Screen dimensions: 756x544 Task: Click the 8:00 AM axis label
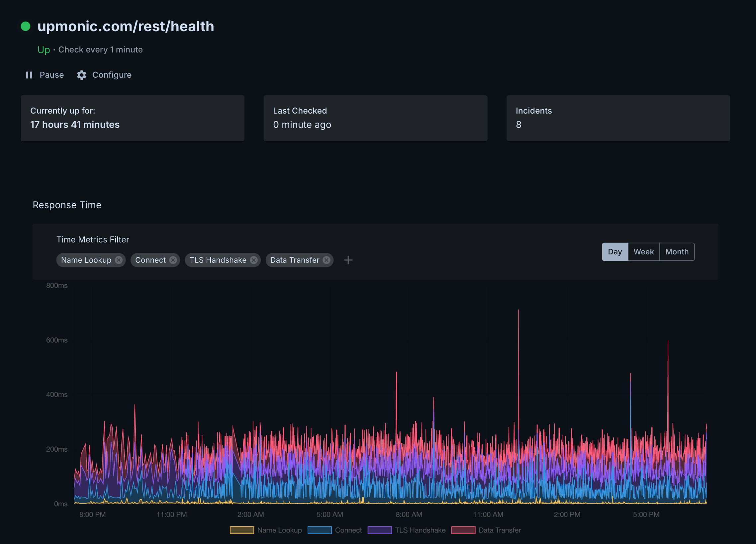point(409,514)
